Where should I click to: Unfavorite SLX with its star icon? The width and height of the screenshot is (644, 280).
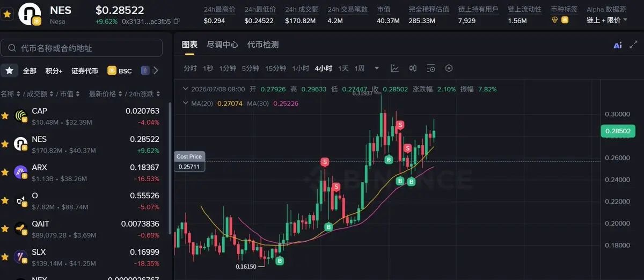[x=5, y=257]
